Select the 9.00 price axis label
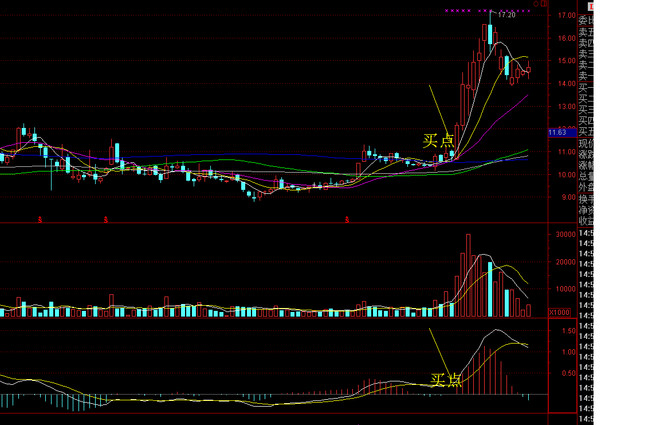 click(569, 197)
